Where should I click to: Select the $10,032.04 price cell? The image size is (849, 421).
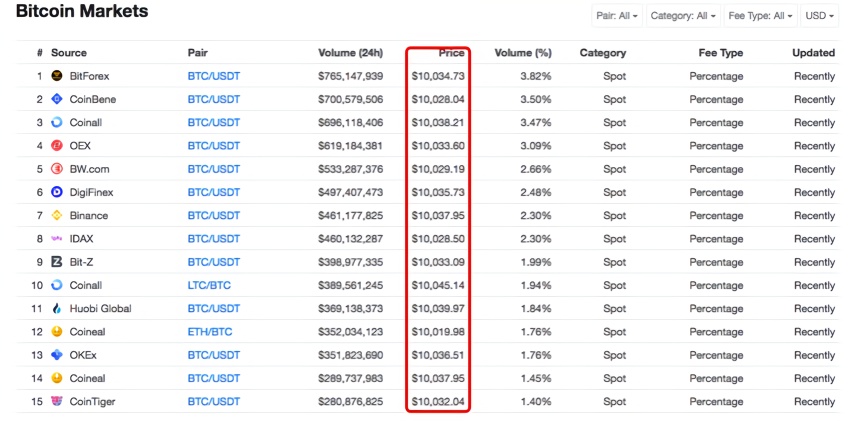[x=437, y=402]
